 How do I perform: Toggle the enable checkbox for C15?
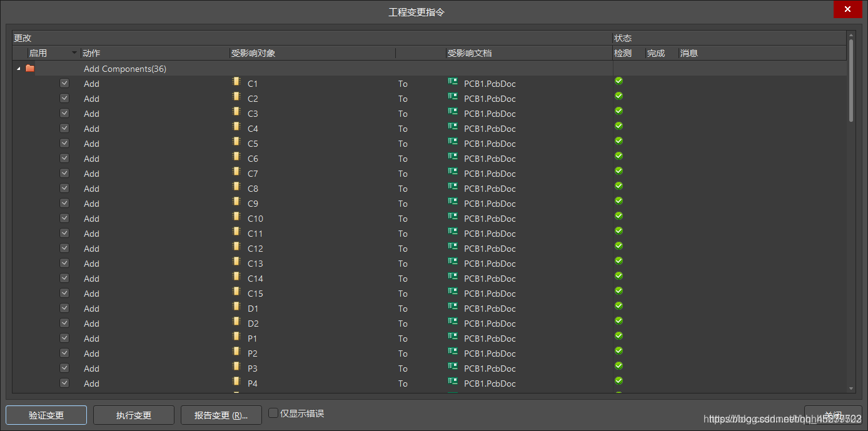(x=64, y=293)
